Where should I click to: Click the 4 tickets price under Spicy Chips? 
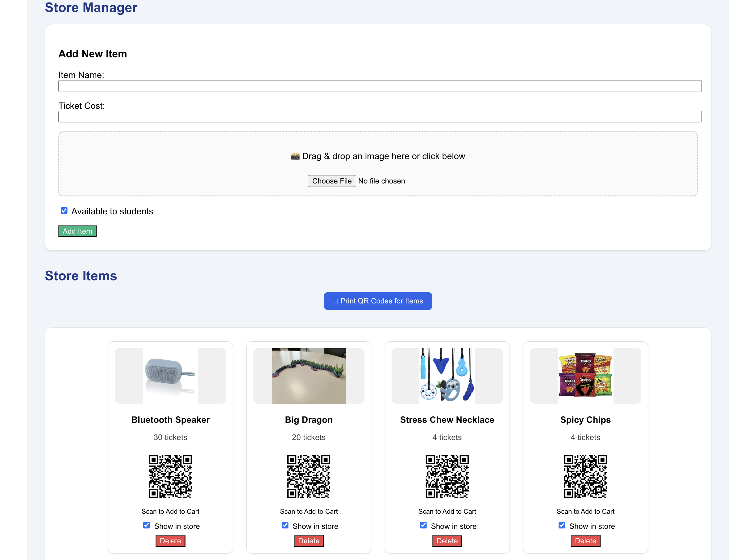[x=585, y=437]
